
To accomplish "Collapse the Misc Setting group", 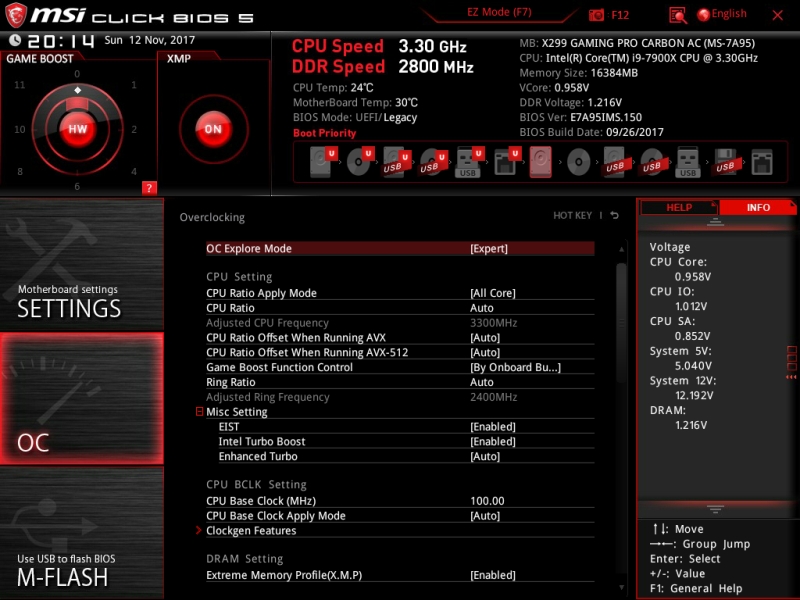I will pyautogui.click(x=199, y=411).
